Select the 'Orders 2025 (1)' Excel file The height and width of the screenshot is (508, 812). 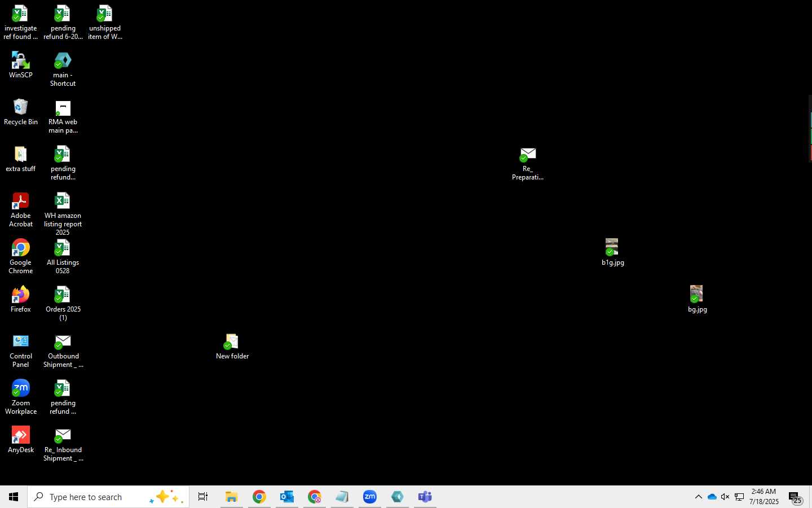[x=63, y=304]
